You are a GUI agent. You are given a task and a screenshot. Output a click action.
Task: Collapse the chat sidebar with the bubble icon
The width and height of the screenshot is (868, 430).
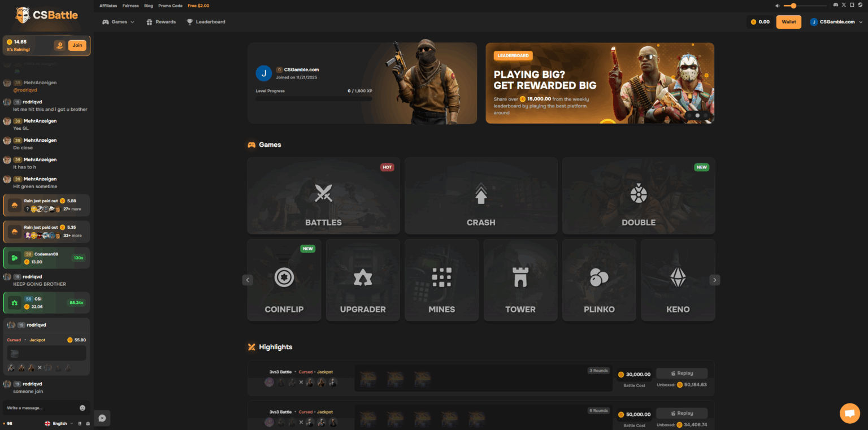[102, 418]
